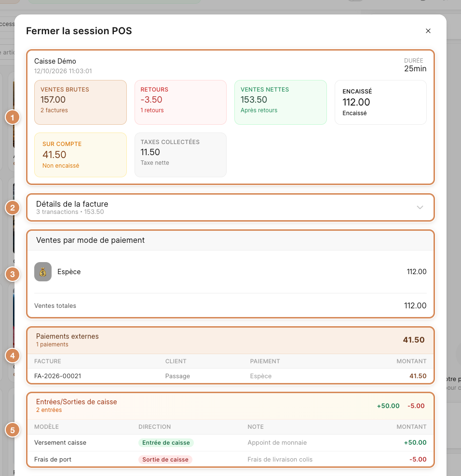Screen dimensions: 461x476
Task: Click the "3 transactions • 153.50" subtitle
Action: pos(70,212)
